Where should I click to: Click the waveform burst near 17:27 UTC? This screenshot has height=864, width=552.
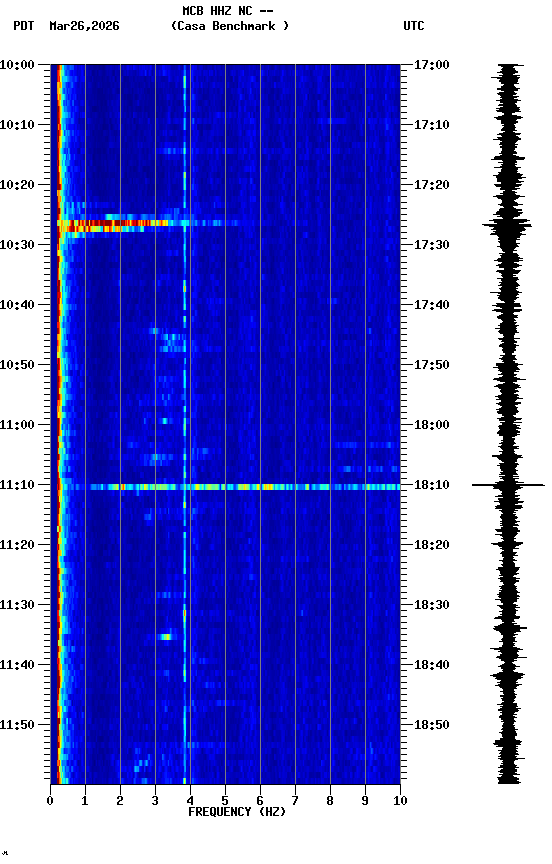(507, 225)
